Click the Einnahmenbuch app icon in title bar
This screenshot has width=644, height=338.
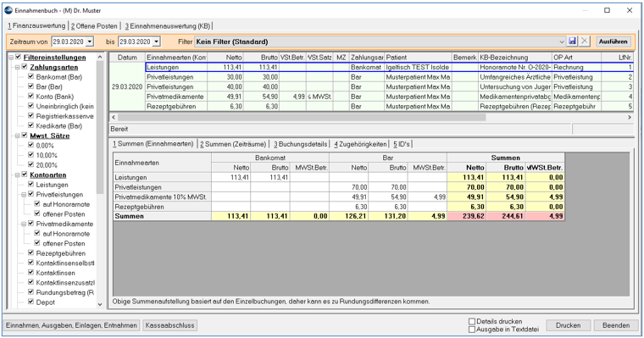click(8, 10)
